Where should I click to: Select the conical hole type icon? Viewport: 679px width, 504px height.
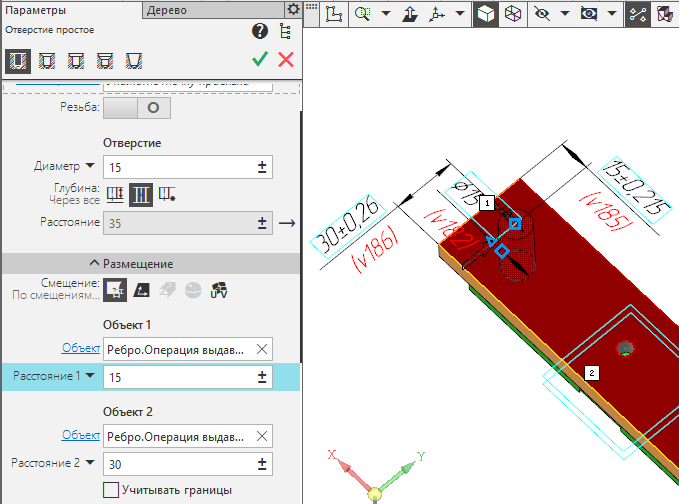(134, 61)
